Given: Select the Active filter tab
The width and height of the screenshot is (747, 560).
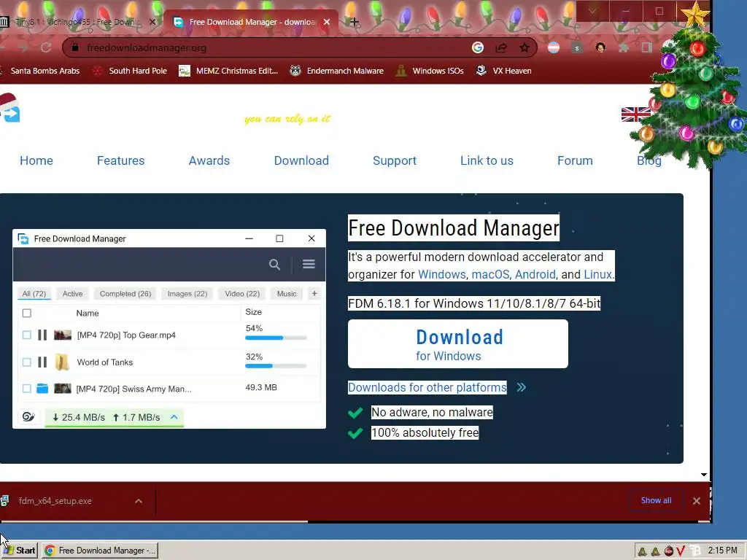Looking at the screenshot, I should (x=72, y=294).
